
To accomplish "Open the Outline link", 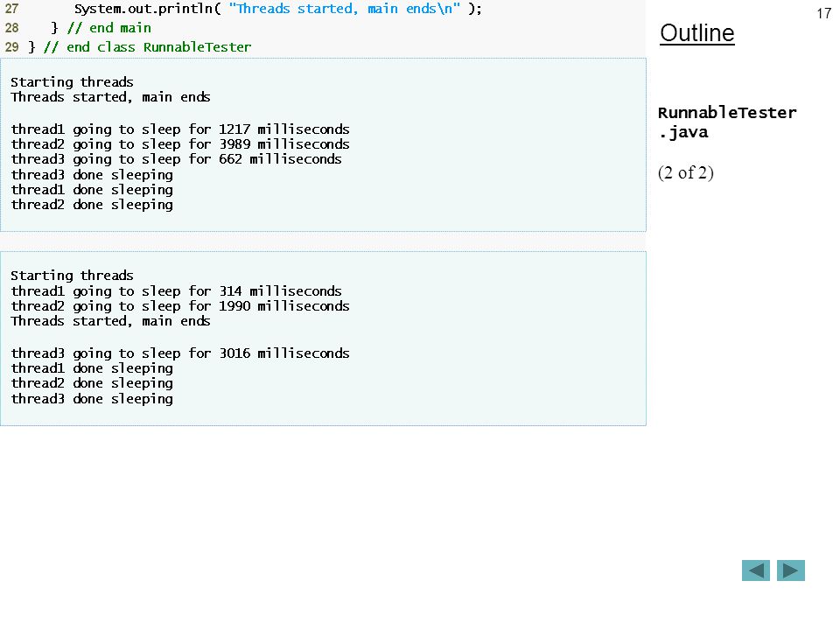I will tap(697, 33).
